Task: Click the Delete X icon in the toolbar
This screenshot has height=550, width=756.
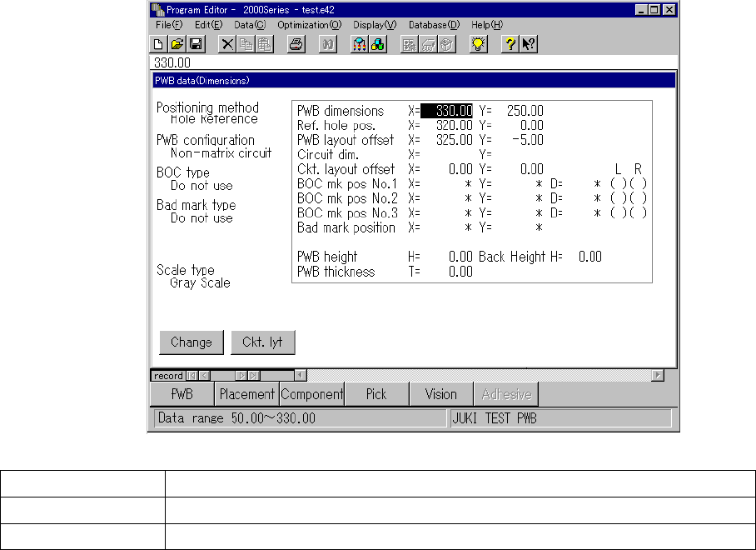Action: coord(226,45)
